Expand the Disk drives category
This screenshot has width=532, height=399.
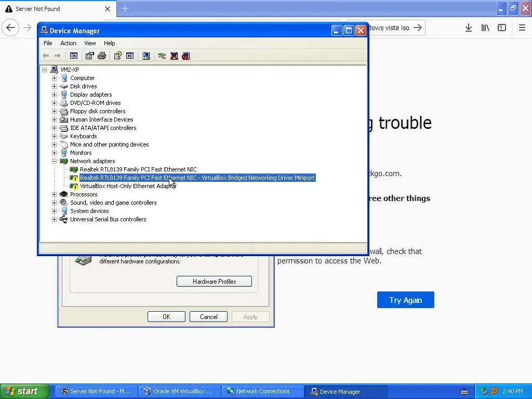coord(54,86)
